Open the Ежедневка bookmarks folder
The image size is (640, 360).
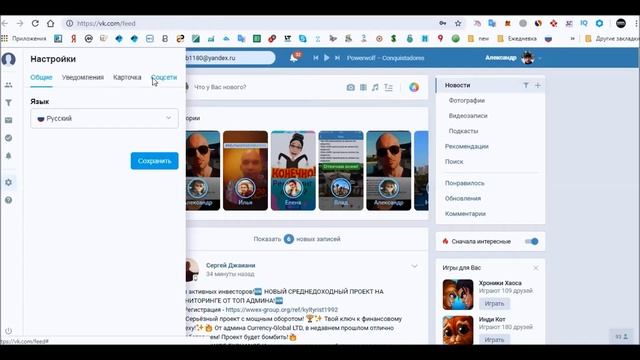(517, 38)
